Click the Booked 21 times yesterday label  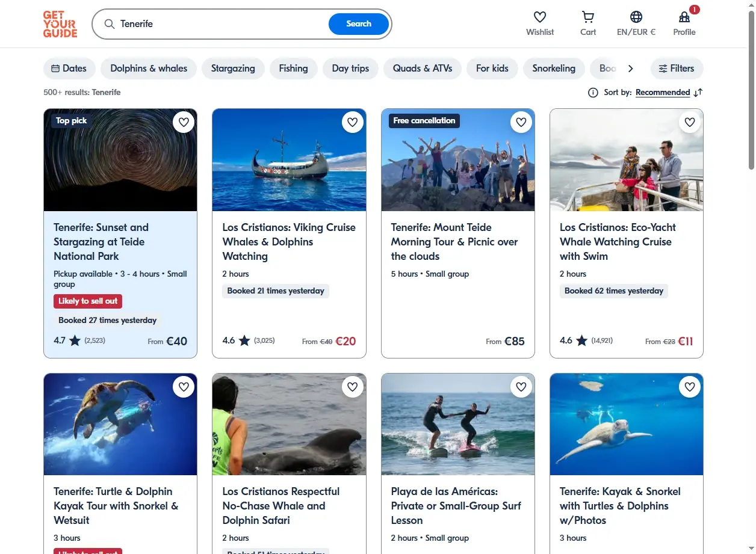coord(276,291)
